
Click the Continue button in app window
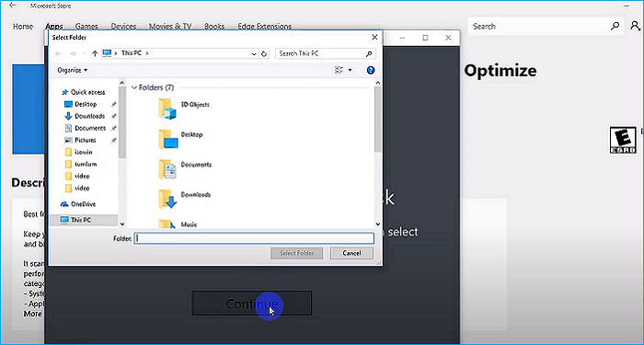(x=252, y=304)
